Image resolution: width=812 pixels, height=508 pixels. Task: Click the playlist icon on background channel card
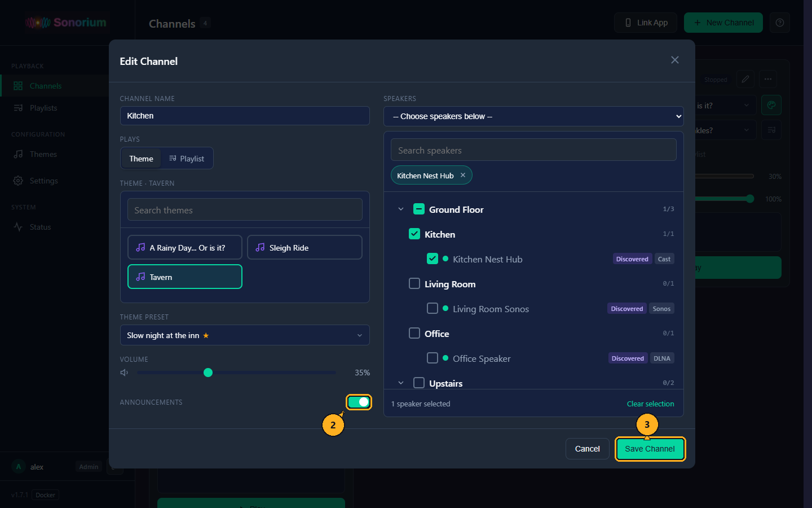(771, 130)
